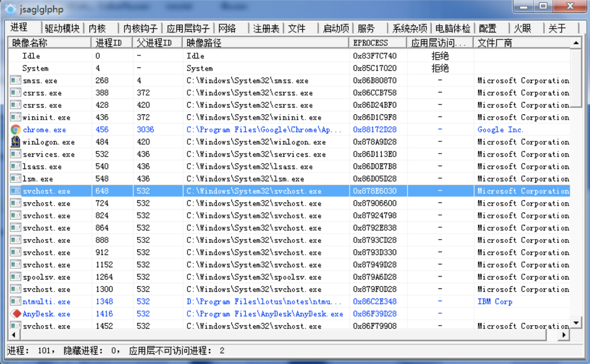Click the winlogon.exe process icon

click(15, 142)
